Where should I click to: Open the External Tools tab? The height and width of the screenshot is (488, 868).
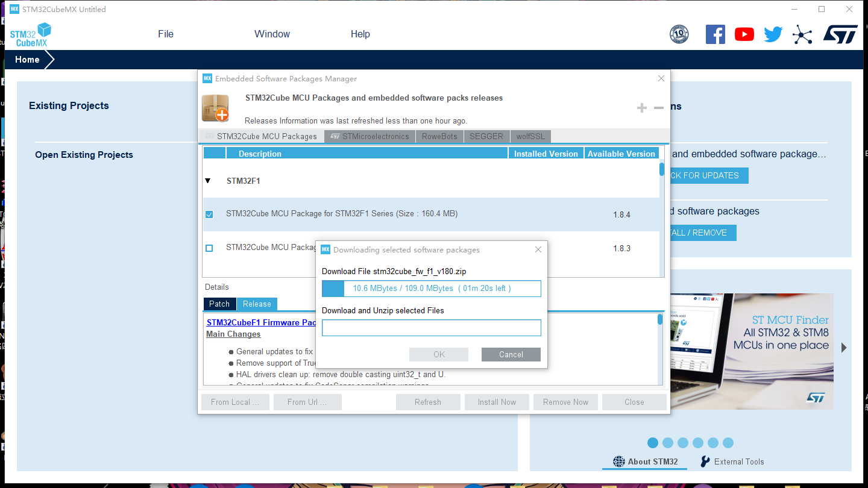click(732, 461)
